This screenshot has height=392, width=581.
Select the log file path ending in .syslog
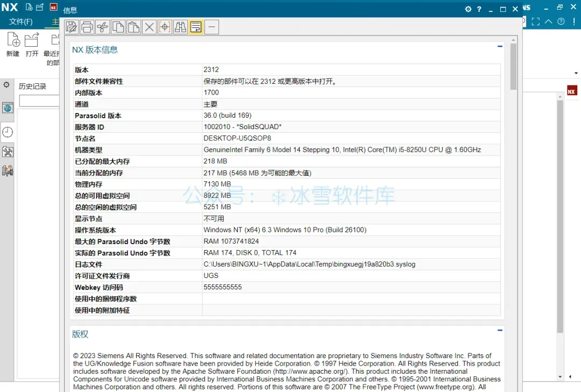coord(309,264)
